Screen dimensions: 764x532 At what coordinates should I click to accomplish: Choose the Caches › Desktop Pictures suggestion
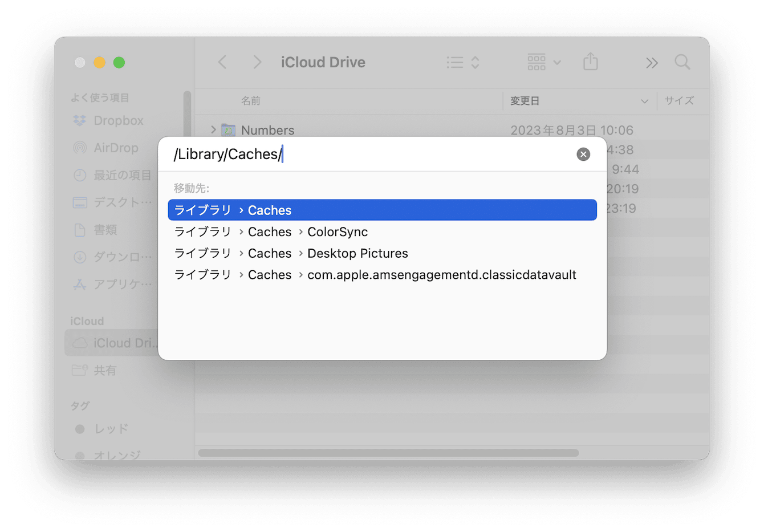382,253
